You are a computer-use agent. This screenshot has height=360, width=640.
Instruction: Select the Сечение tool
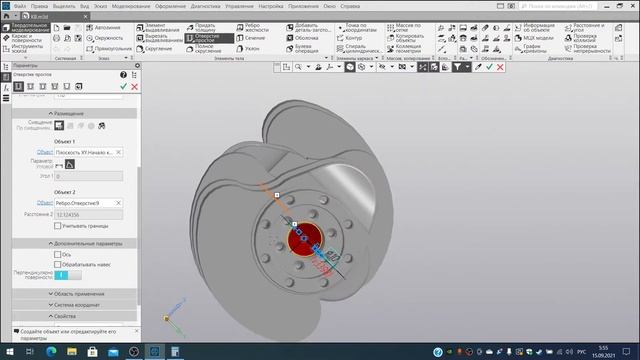251,38
